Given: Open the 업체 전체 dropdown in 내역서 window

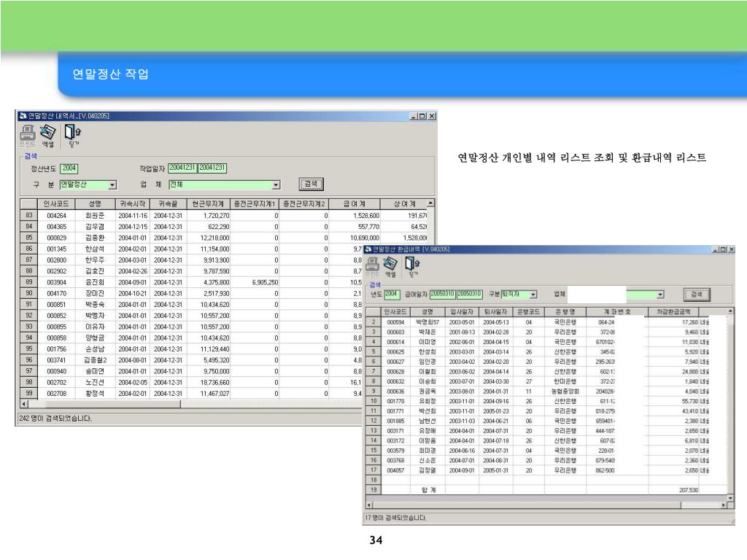Looking at the screenshot, I should (276, 184).
